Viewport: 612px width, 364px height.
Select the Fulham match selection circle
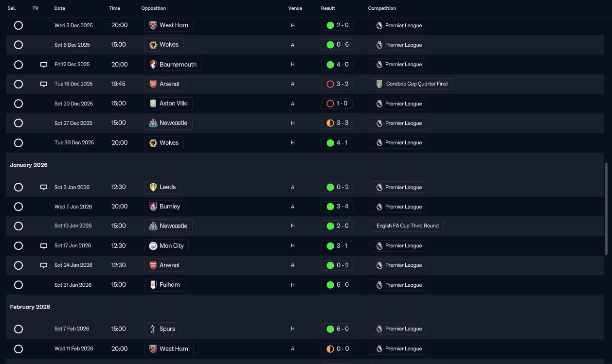click(x=18, y=285)
